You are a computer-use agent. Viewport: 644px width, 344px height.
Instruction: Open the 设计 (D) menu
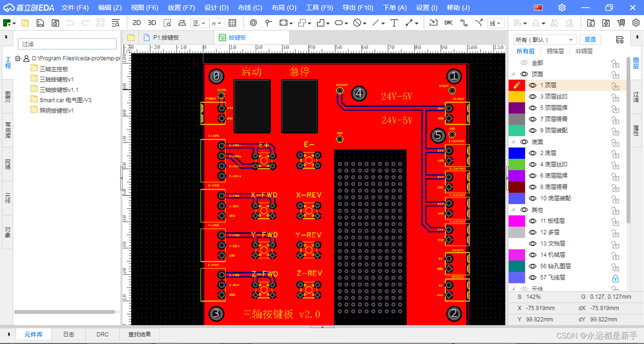pos(216,7)
